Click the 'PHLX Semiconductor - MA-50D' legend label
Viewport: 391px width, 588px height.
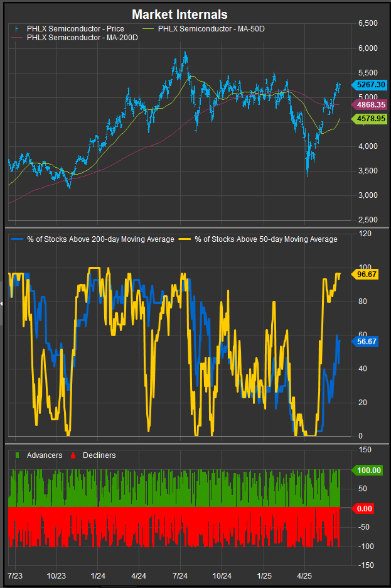click(x=212, y=29)
